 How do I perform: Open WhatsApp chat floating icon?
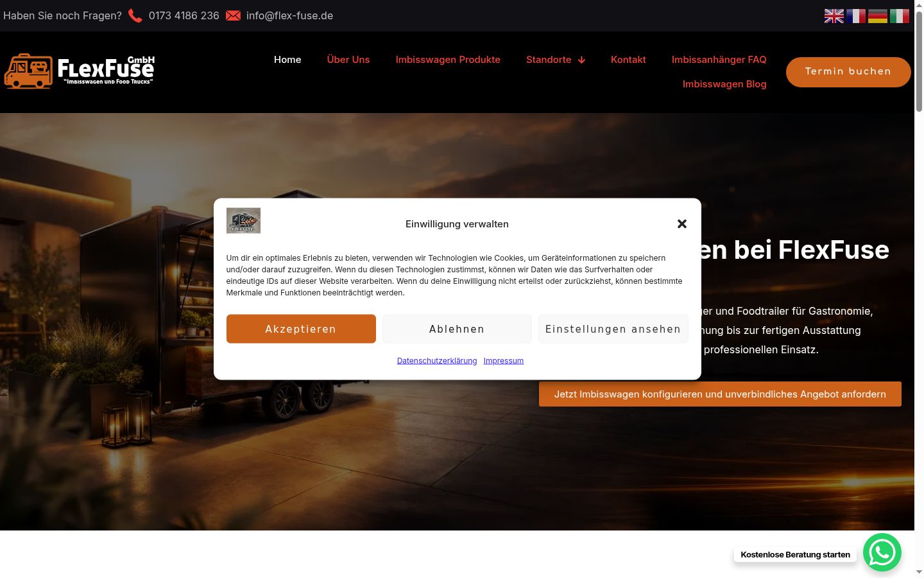tap(882, 552)
